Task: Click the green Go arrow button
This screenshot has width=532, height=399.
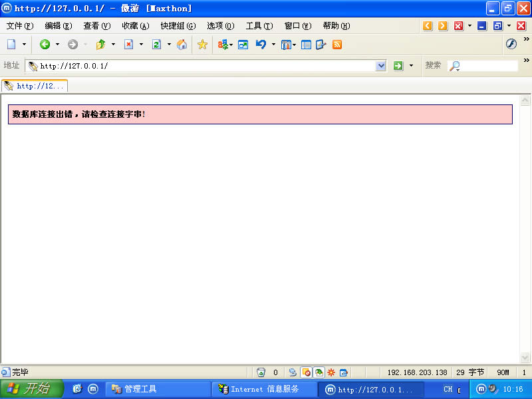Action: [x=398, y=66]
